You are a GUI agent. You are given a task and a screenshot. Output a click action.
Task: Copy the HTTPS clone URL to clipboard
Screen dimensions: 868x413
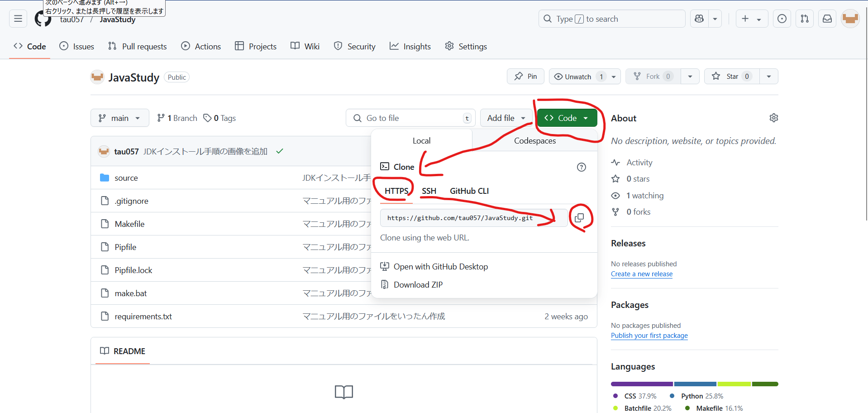tap(579, 218)
